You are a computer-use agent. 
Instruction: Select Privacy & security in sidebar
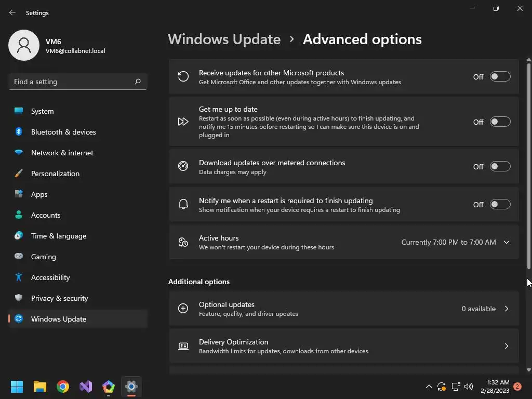(x=78, y=298)
